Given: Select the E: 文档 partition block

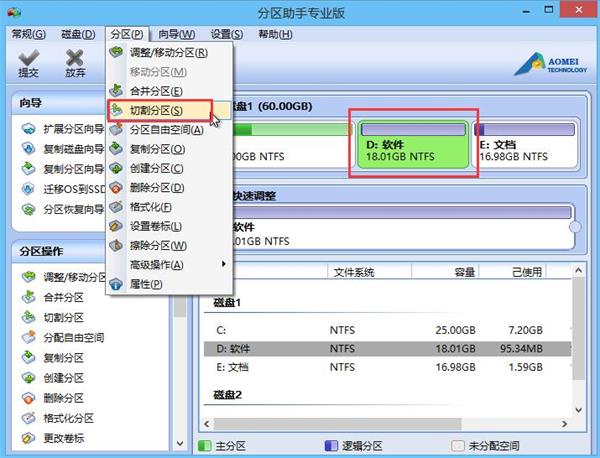Looking at the screenshot, I should 525,144.
